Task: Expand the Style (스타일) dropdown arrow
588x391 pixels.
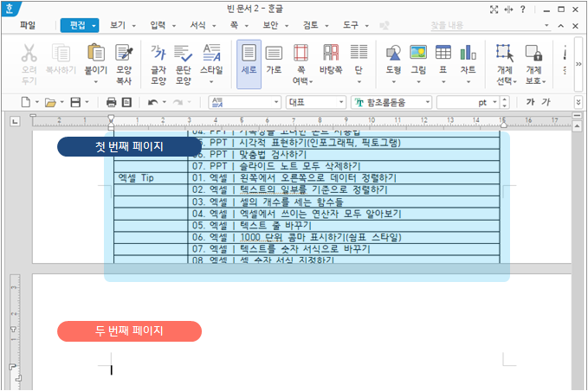Action: tap(211, 81)
